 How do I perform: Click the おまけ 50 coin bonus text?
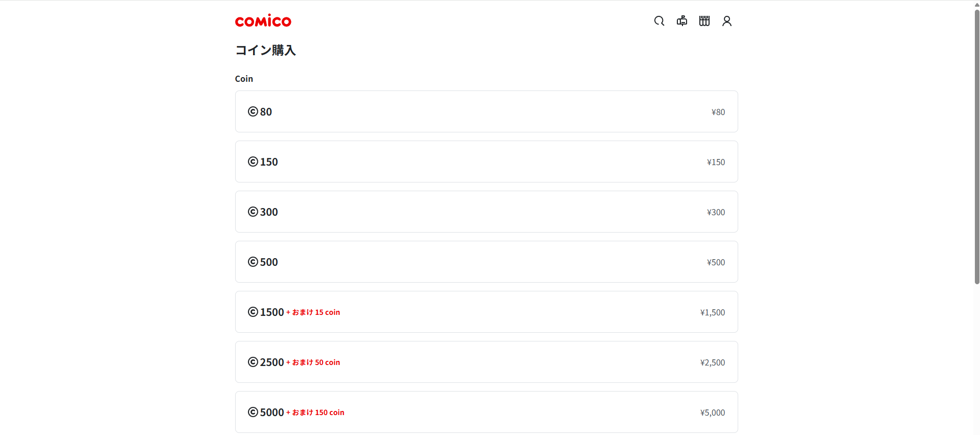(x=316, y=362)
